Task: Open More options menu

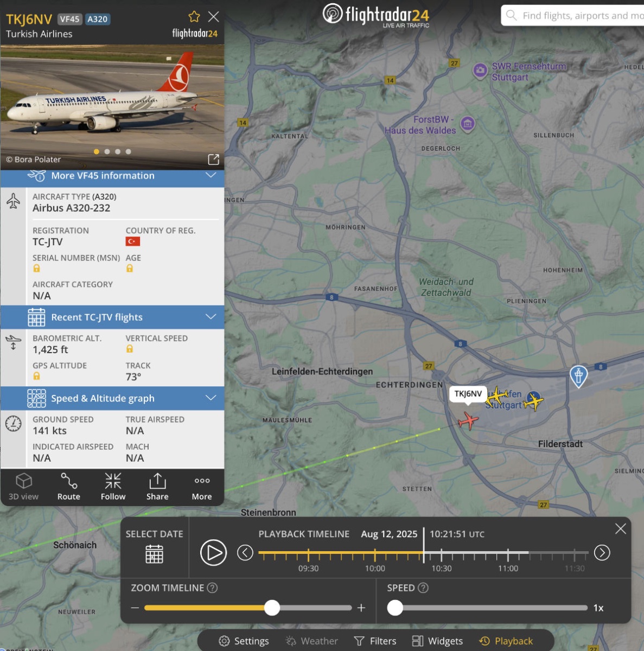Action: (202, 486)
